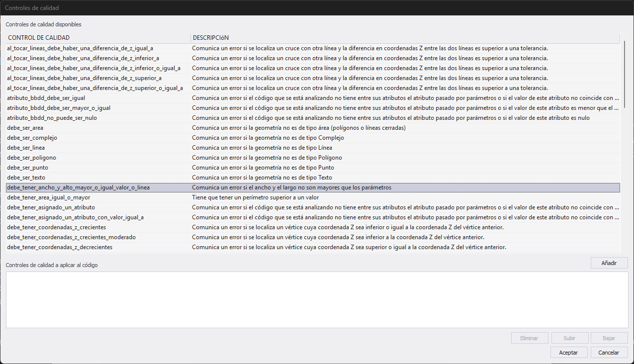Click description 'geometría no es de tipo Polígono'

tap(267, 158)
